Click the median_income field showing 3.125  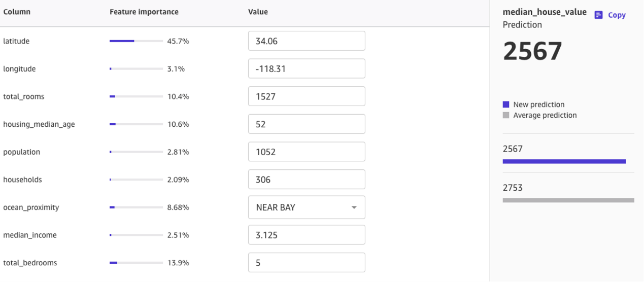(307, 235)
